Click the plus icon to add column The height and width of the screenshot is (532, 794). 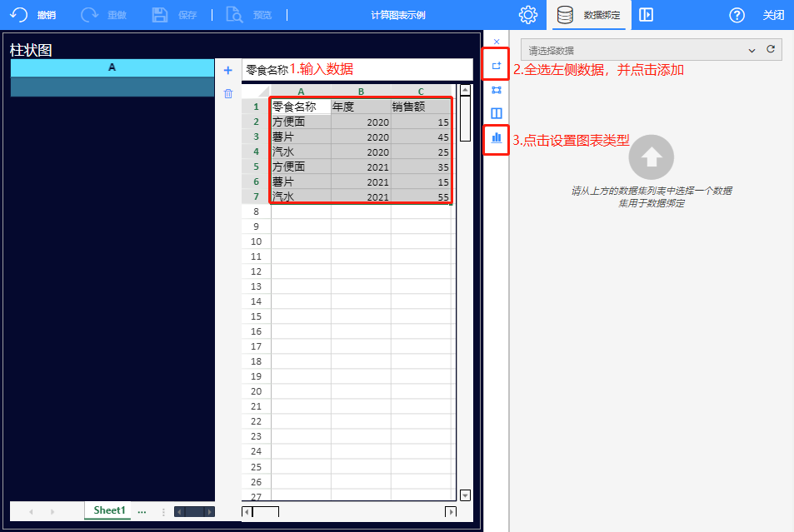click(228, 71)
